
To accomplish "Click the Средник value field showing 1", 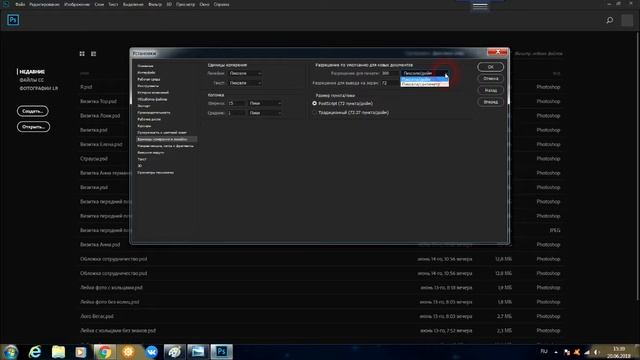I will [x=236, y=113].
